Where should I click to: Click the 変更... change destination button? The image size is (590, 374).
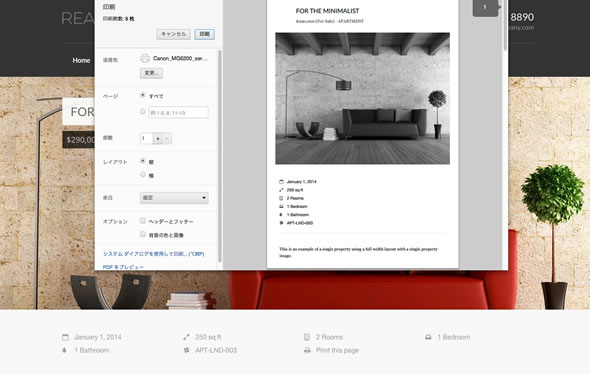click(151, 73)
